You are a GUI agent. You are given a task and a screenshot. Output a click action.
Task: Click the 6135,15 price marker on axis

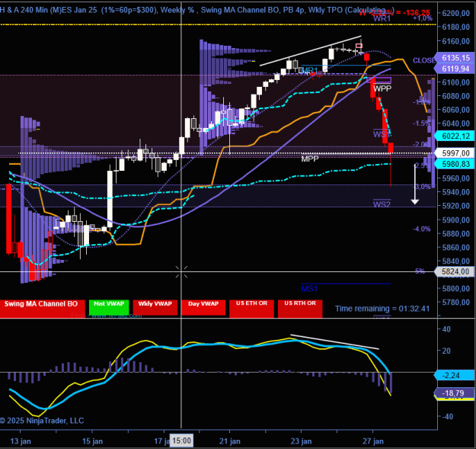coord(455,58)
